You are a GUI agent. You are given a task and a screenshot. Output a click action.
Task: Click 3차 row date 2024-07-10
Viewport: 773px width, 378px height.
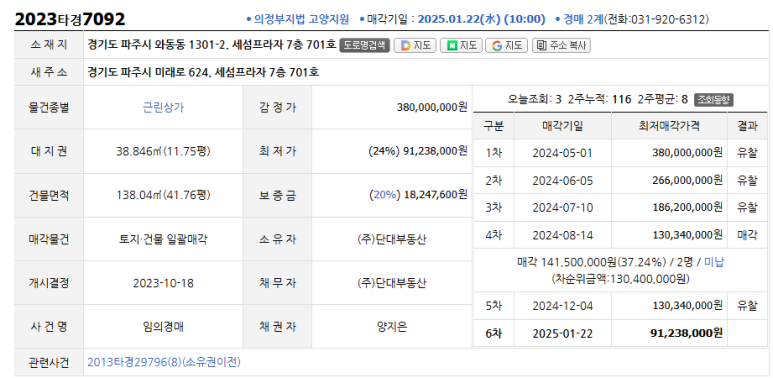pyautogui.click(x=562, y=207)
